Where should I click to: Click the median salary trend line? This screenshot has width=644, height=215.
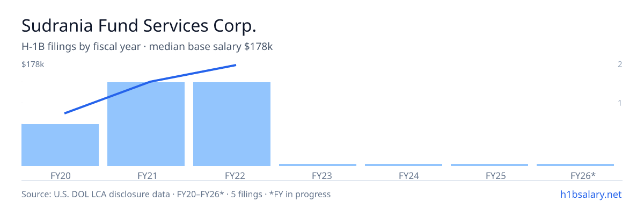click(151, 82)
